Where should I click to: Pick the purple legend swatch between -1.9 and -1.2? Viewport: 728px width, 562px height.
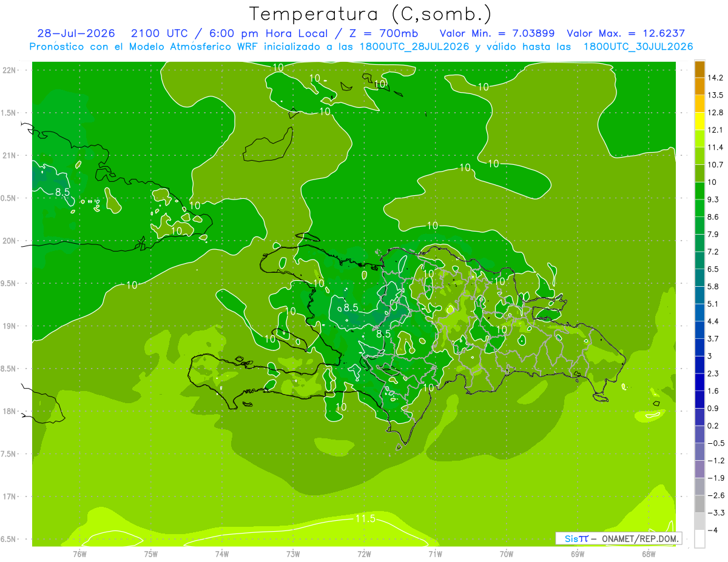click(x=699, y=469)
